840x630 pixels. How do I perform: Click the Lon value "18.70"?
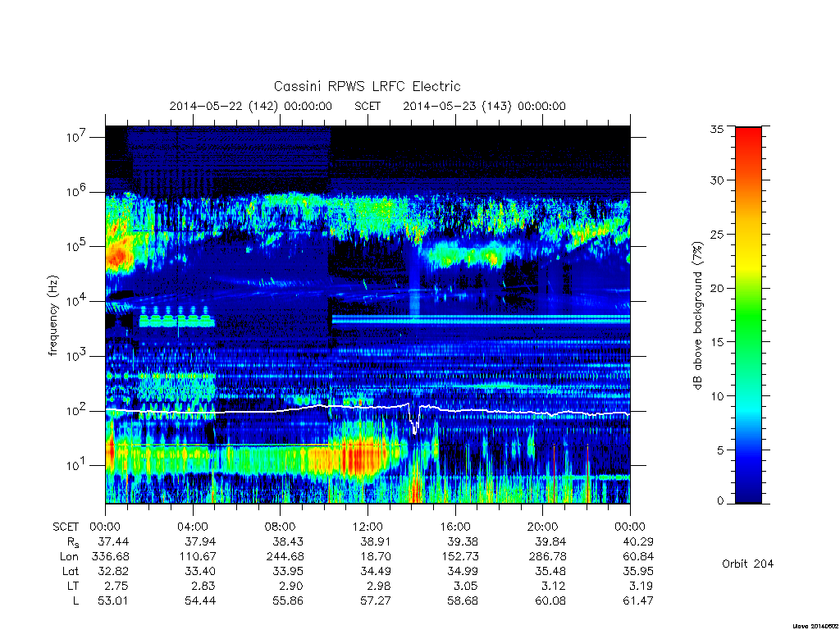[x=376, y=557]
